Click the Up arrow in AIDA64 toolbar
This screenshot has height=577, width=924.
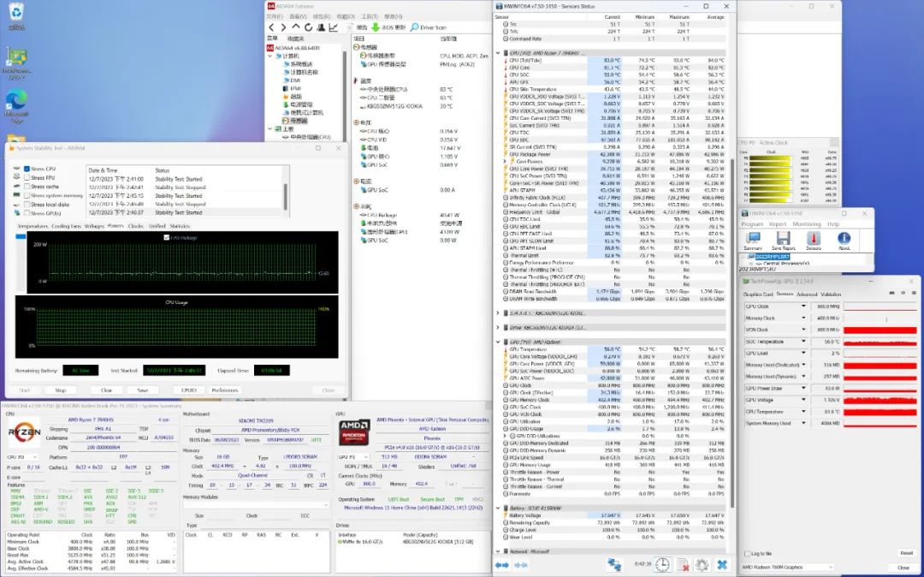tap(295, 27)
